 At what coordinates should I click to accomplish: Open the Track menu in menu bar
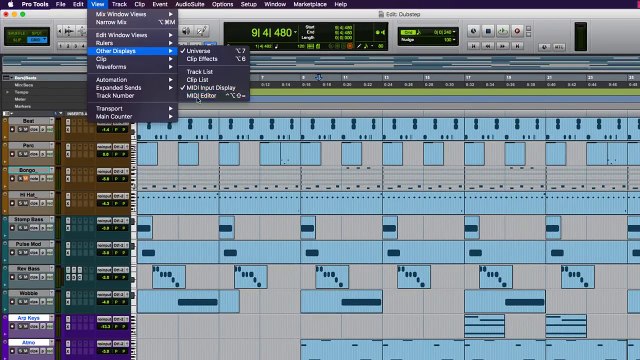click(119, 4)
